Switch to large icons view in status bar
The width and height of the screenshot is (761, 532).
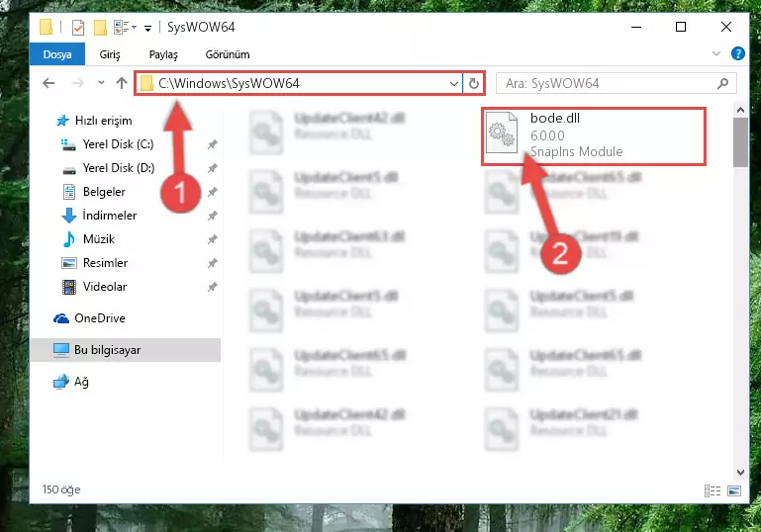[734, 490]
